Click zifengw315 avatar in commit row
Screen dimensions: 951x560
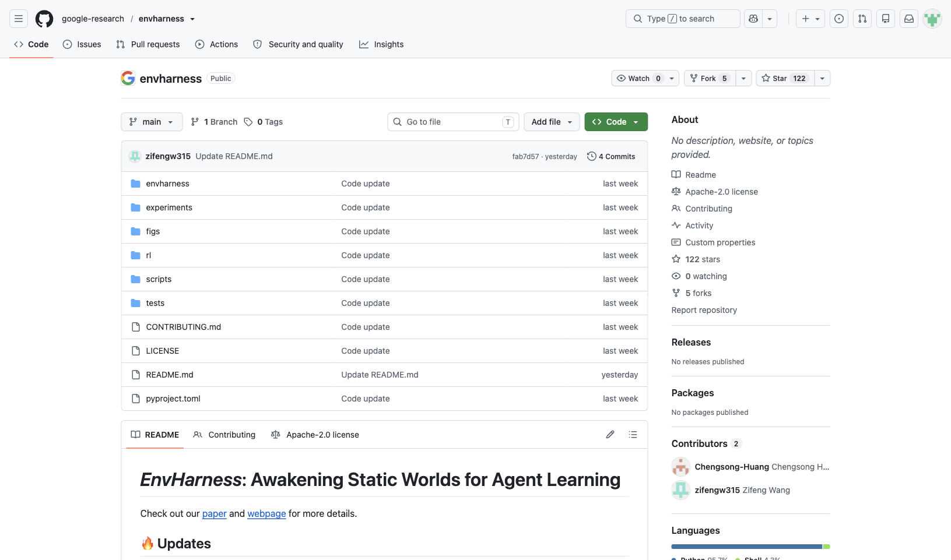[x=135, y=156]
